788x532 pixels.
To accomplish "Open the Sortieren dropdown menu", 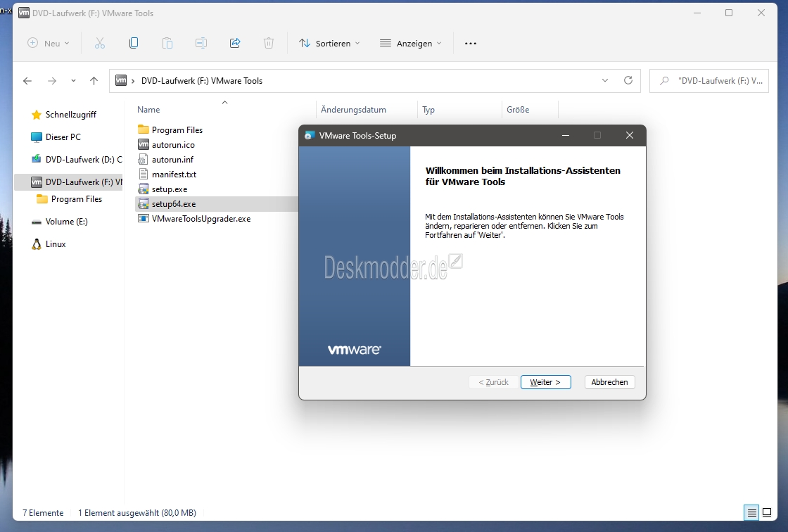I will (x=329, y=44).
